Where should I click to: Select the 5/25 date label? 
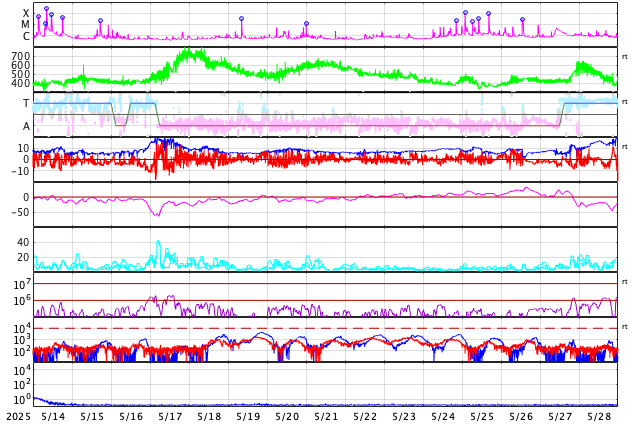pos(482,416)
